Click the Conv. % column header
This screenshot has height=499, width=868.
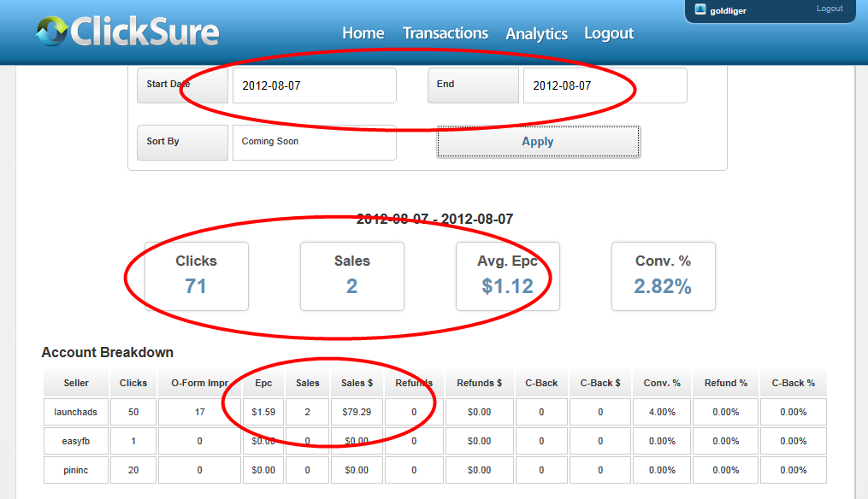click(x=662, y=383)
